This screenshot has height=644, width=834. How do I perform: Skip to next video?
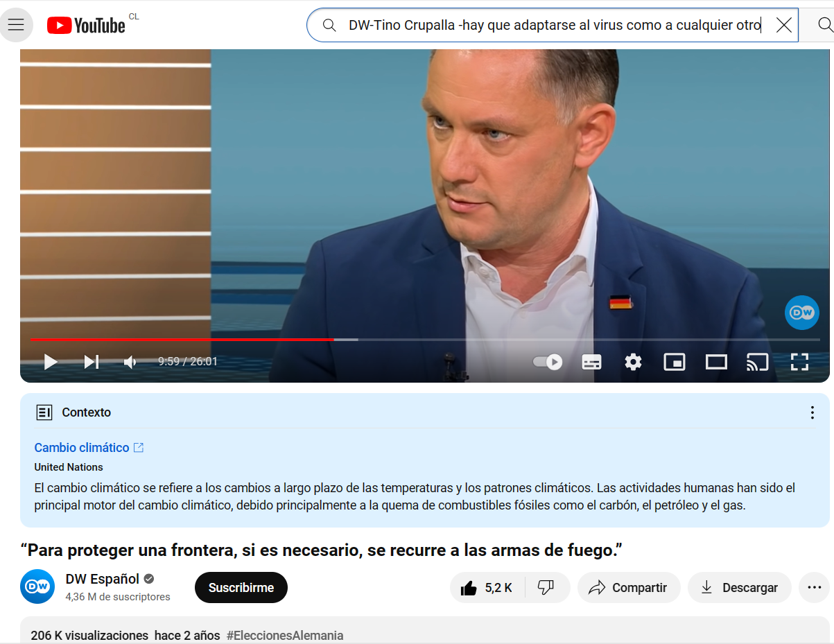click(92, 361)
